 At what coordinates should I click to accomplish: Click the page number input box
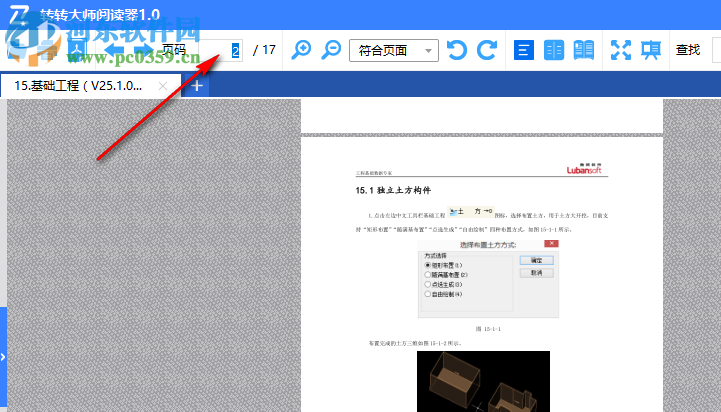coord(221,50)
